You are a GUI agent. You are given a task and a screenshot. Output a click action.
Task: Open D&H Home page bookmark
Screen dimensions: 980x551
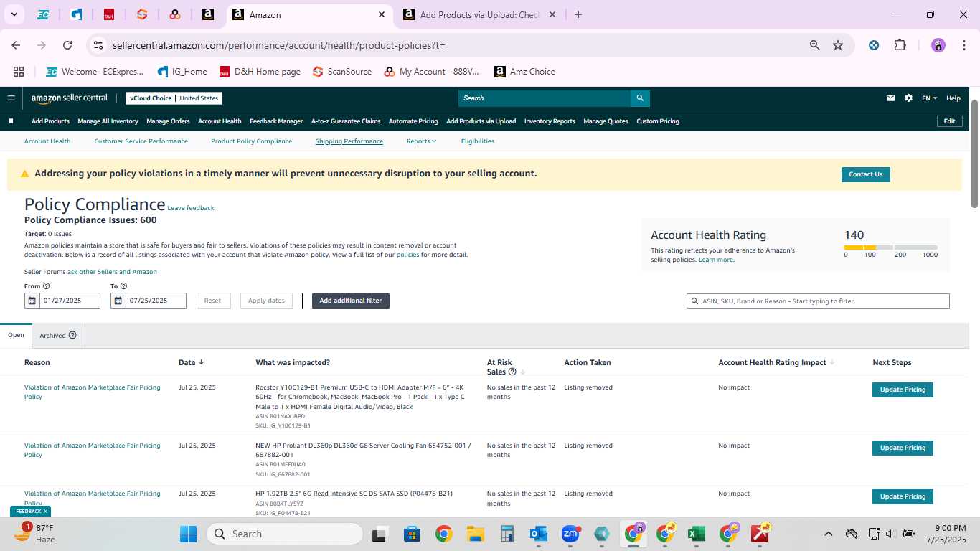(260, 72)
